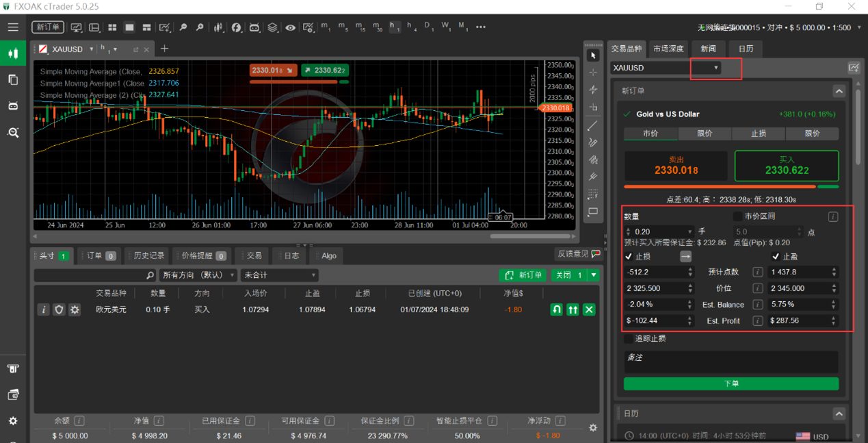Screen dimensions: 868x443
Task: Enable the 市价区间 market range checkbox
Action: 737,216
